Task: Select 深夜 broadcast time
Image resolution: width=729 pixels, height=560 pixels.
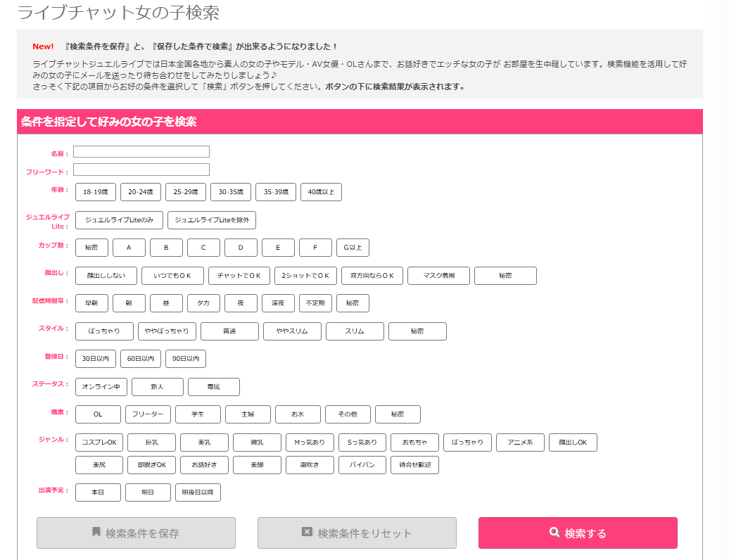Action: [278, 303]
